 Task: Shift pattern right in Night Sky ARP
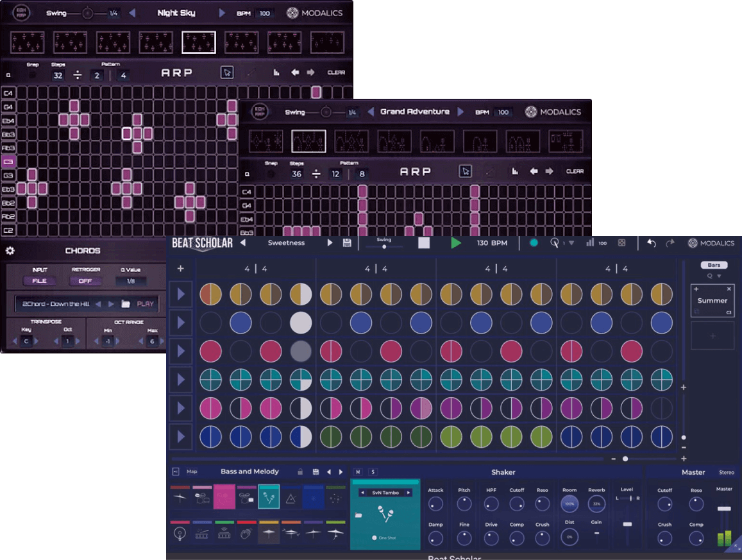[x=310, y=72]
